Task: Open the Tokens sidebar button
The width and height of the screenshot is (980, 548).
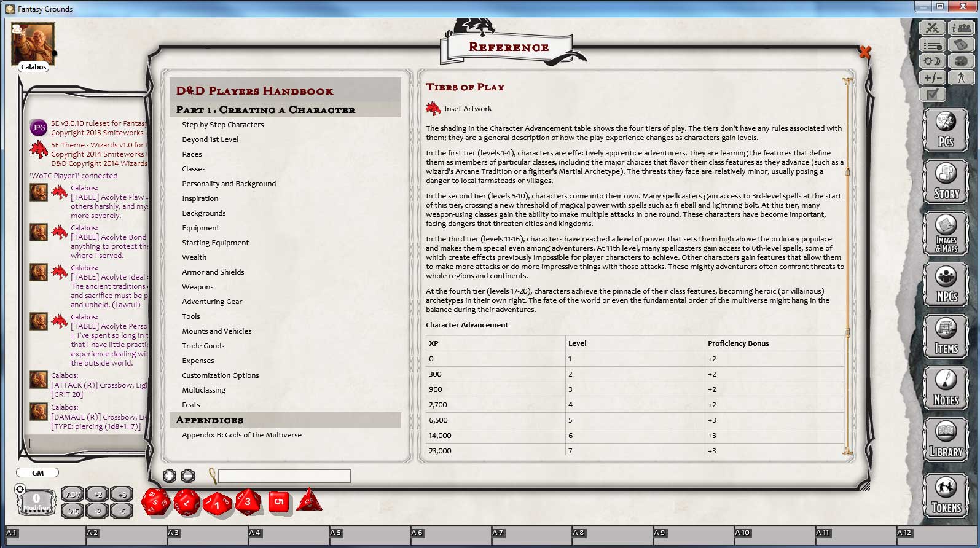Action: pos(946,495)
